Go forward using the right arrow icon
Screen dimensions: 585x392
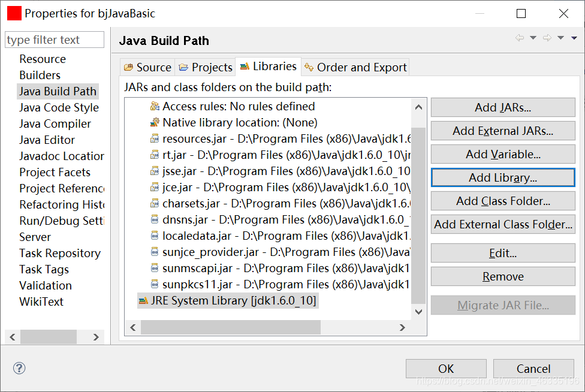coord(547,38)
